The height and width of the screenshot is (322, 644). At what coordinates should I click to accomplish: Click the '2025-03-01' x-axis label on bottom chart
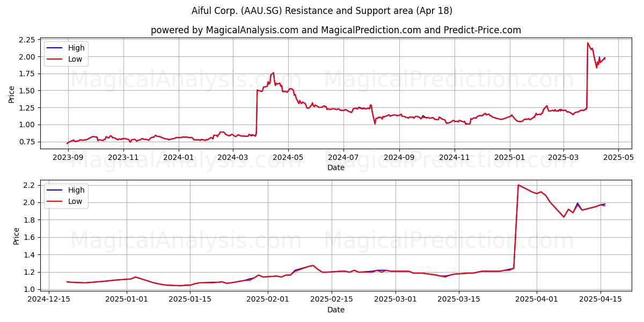click(x=396, y=299)
